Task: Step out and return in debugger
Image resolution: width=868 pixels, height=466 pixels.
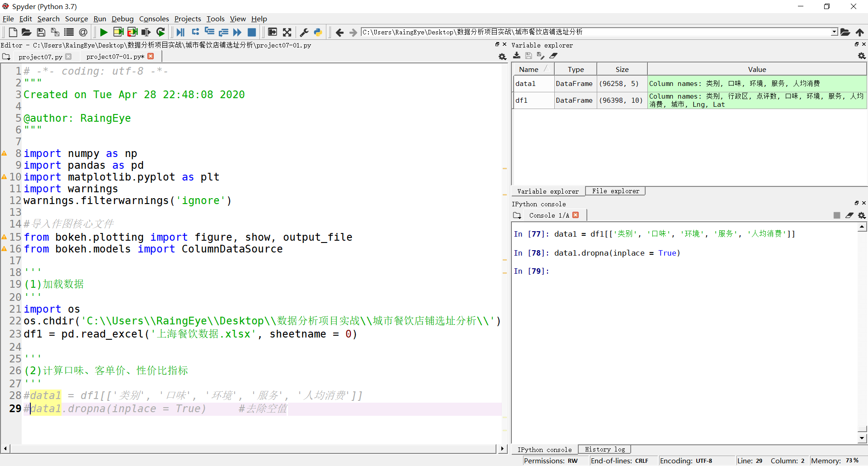Action: [223, 32]
